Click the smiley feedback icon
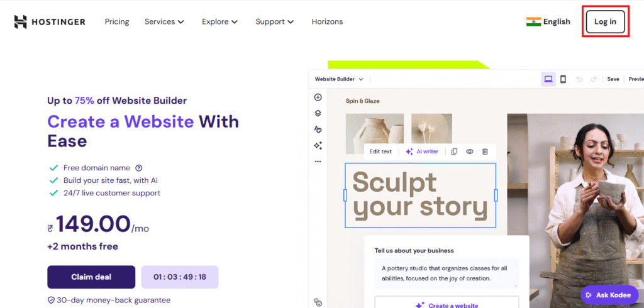The width and height of the screenshot is (644, 308). pyautogui.click(x=318, y=302)
